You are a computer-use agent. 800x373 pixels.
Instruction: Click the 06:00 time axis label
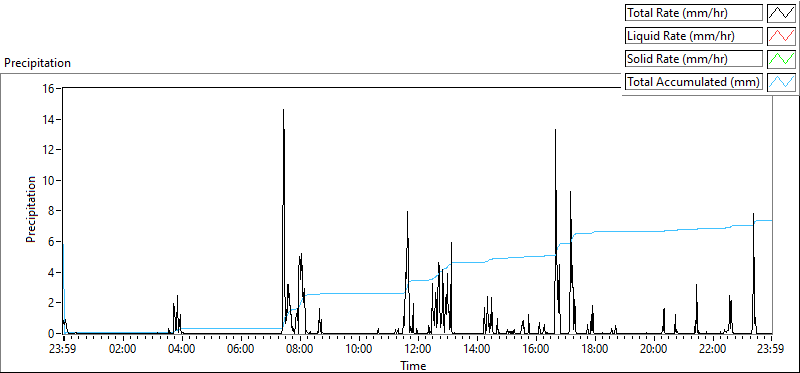coord(241,350)
